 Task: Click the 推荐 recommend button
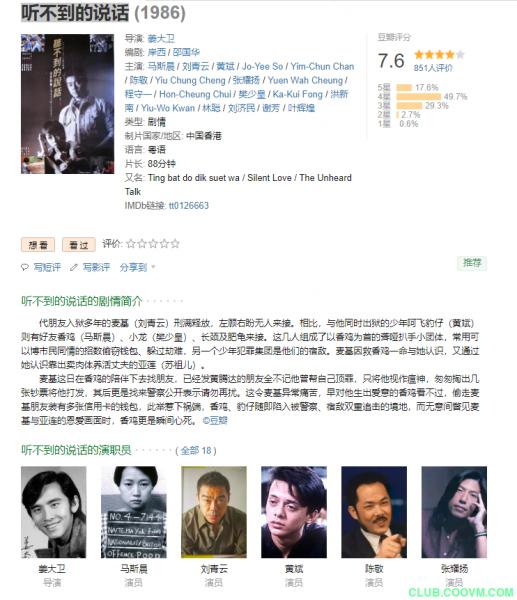coord(472,263)
